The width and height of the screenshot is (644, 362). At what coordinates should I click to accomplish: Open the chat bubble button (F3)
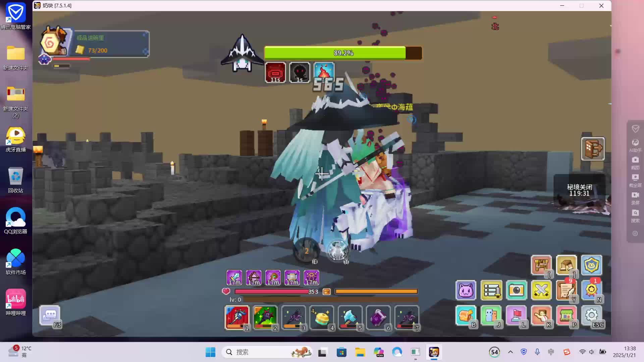click(50, 315)
